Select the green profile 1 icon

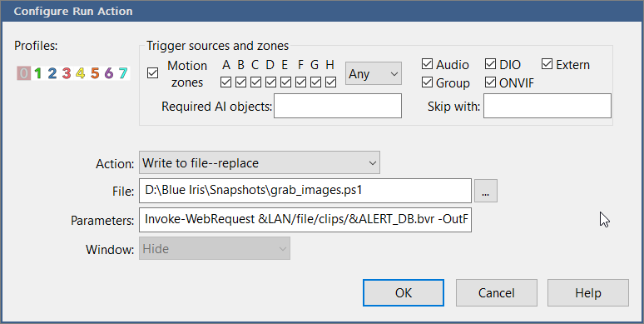(38, 73)
